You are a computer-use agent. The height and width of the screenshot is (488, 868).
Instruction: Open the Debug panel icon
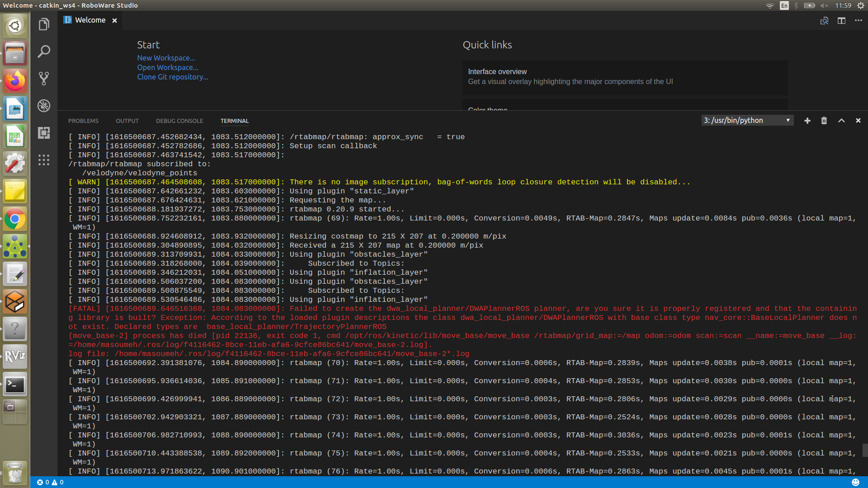pyautogui.click(x=44, y=106)
